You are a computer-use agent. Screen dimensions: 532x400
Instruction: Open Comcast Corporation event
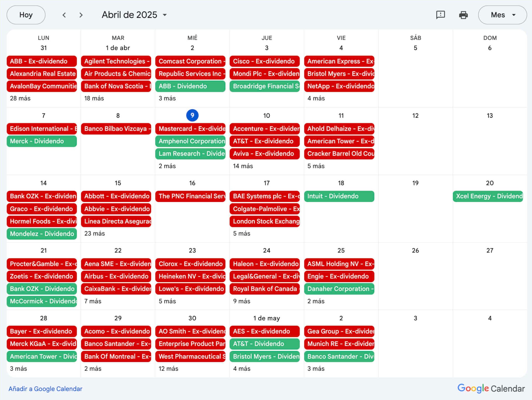(190, 61)
